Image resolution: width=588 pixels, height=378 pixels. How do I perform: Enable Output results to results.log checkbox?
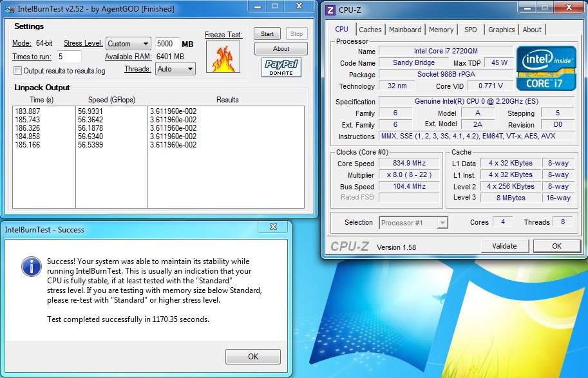tap(18, 71)
